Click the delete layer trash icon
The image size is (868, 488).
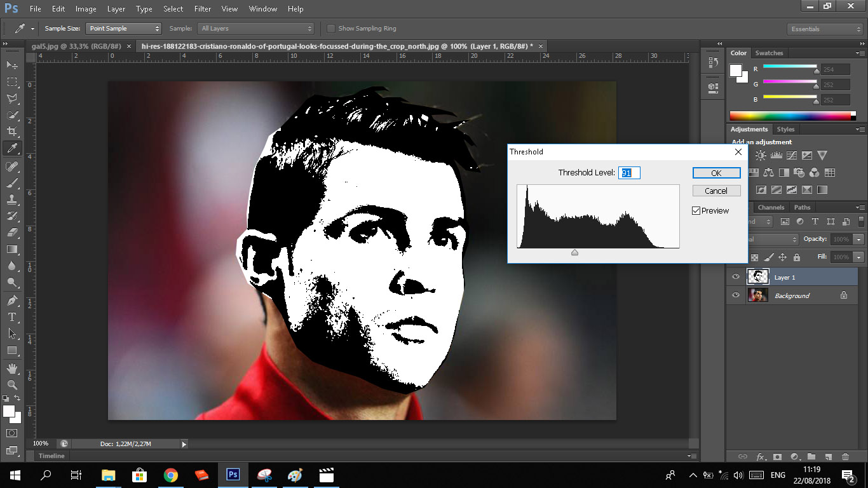[x=845, y=456]
